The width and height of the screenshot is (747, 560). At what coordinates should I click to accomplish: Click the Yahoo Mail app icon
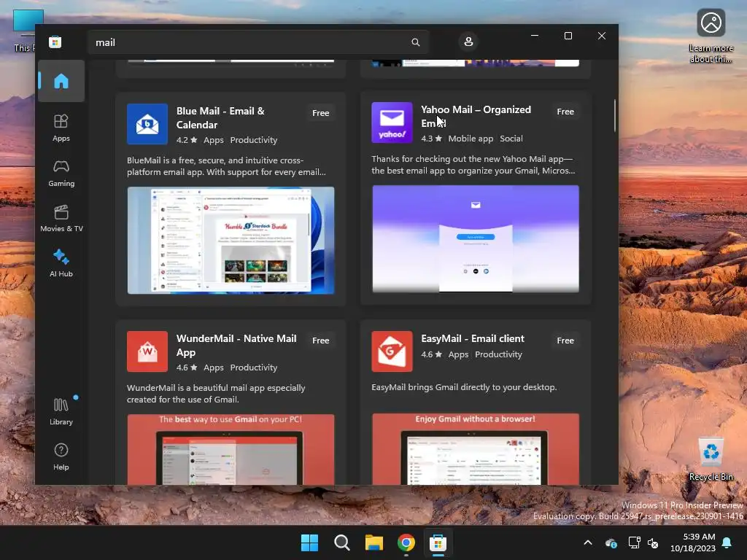(392, 122)
